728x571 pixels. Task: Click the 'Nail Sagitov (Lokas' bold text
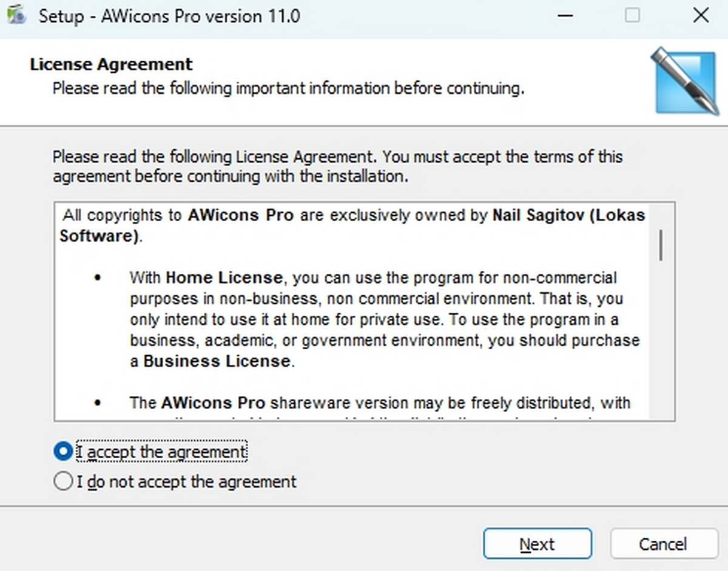point(569,215)
